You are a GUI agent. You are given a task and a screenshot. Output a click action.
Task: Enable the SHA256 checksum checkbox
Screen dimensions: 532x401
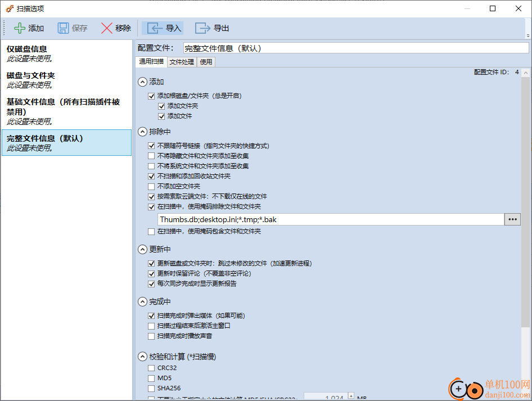tap(151, 389)
